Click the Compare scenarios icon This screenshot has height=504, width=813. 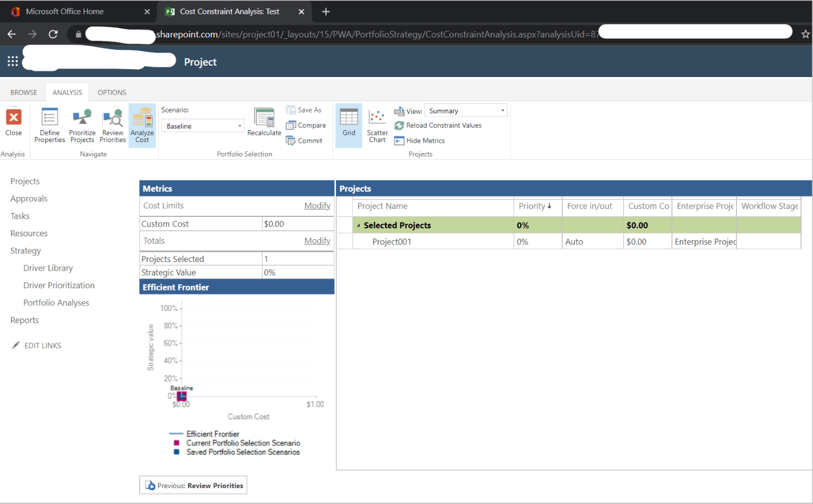(306, 126)
